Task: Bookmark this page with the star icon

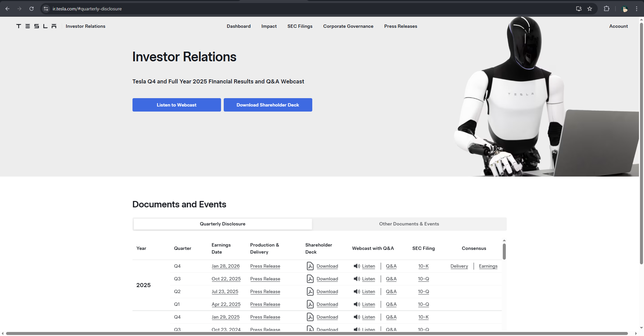Action: (x=590, y=9)
